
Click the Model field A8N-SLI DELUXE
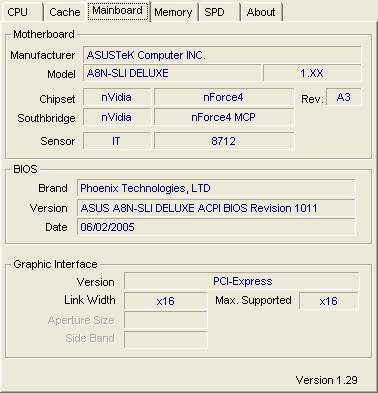(172, 73)
